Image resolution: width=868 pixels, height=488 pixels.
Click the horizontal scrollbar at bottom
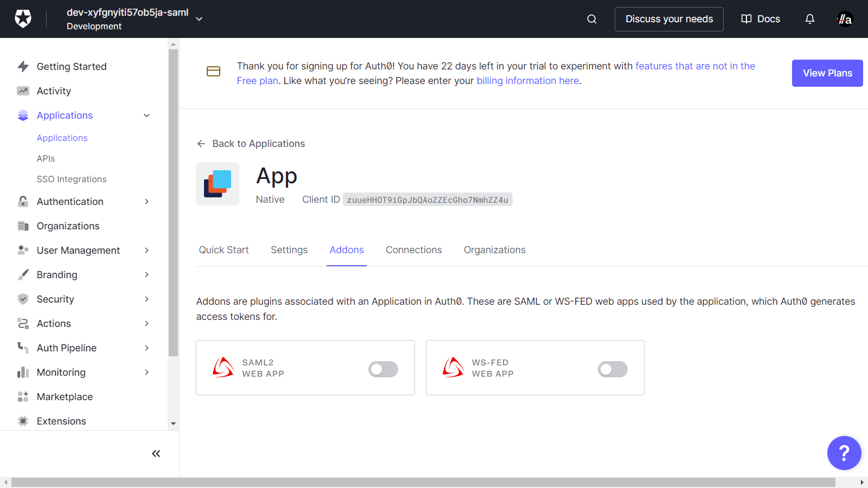click(423, 482)
